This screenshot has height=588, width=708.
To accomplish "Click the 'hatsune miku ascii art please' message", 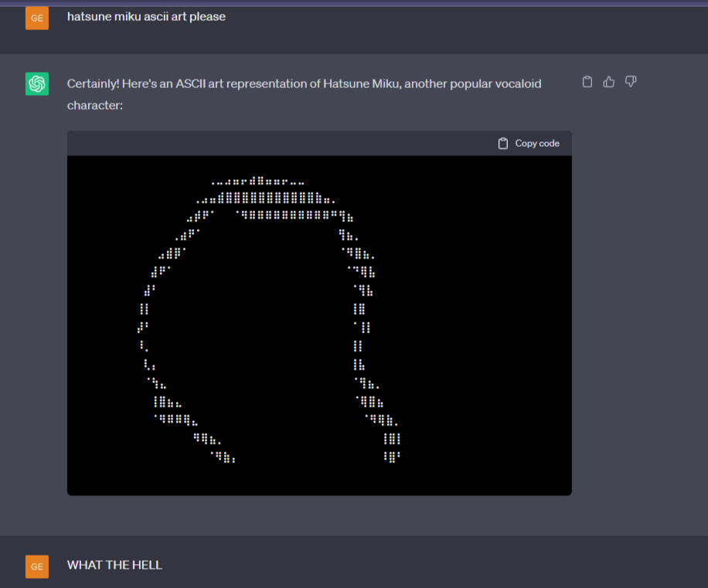I will [x=146, y=17].
